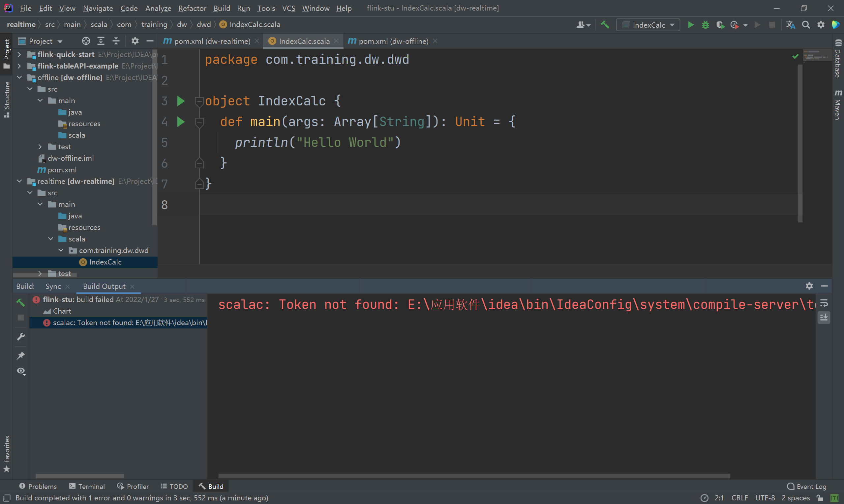Toggle scroll to end in build output
Screen dimensions: 844x504
tap(824, 318)
